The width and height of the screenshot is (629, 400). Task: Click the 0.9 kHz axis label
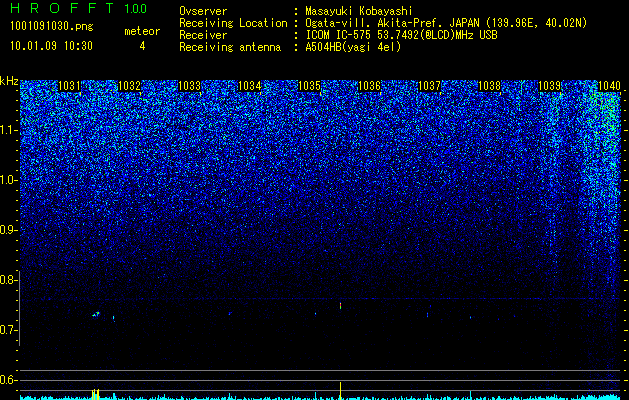click(x=9, y=230)
